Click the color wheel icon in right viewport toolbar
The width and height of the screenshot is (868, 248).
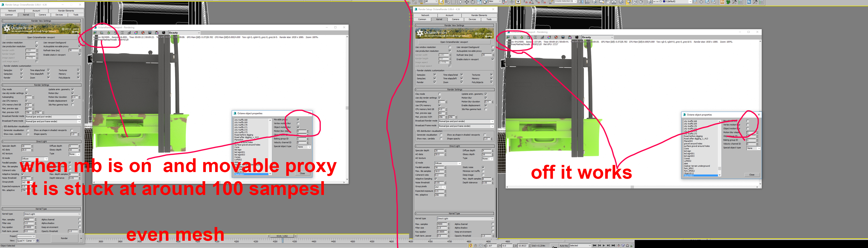tap(549, 37)
